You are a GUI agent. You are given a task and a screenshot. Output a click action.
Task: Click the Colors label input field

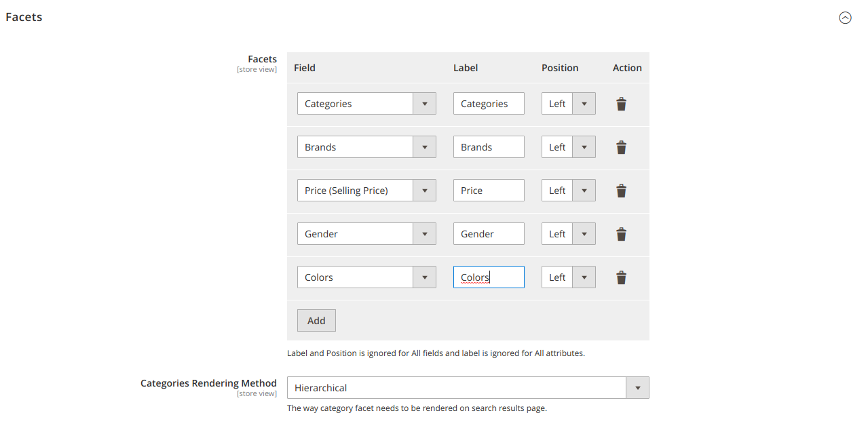pyautogui.click(x=488, y=277)
